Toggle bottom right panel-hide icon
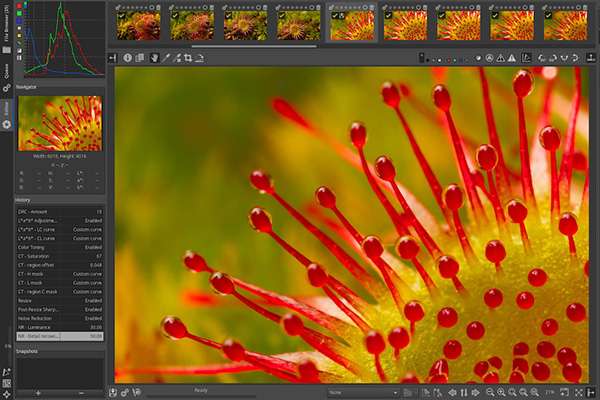The width and height of the screenshot is (600, 400). (x=592, y=393)
